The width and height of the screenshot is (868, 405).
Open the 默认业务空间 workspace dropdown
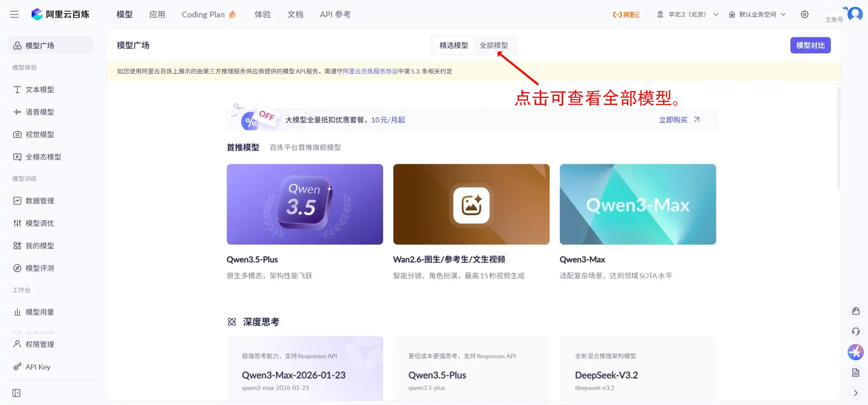tap(757, 14)
